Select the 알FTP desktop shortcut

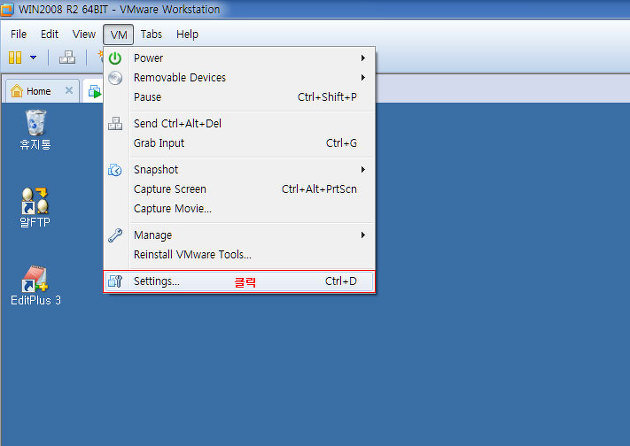[x=35, y=208]
